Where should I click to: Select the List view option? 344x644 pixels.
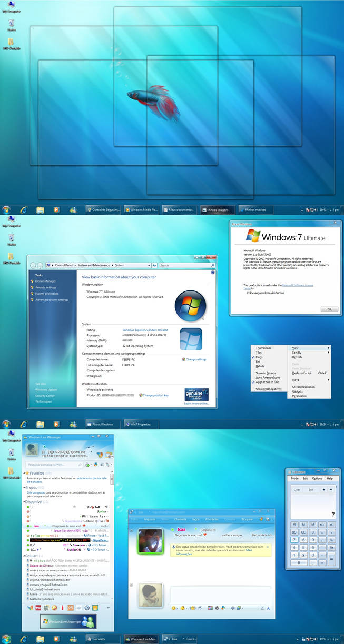258,362
